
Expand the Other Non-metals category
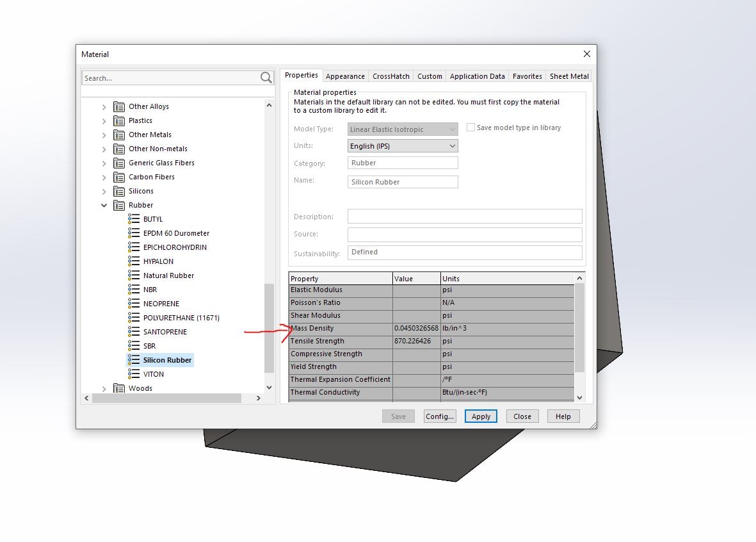click(104, 149)
